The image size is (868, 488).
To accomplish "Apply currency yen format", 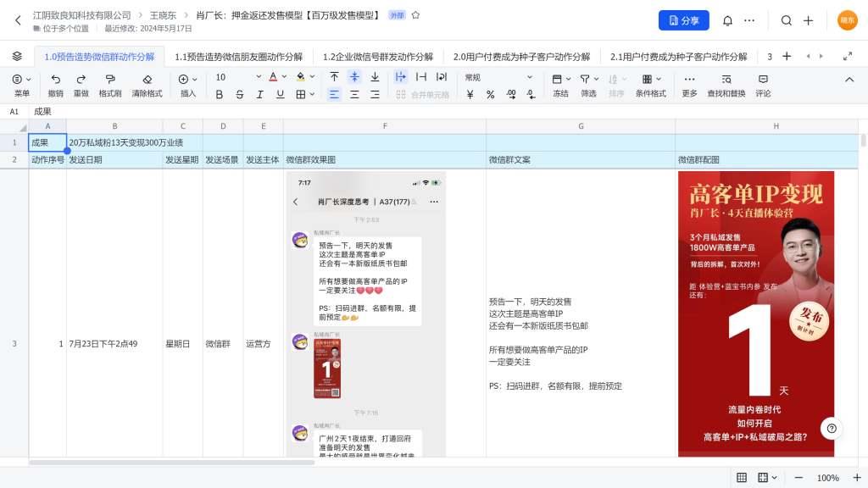I will pyautogui.click(x=470, y=95).
